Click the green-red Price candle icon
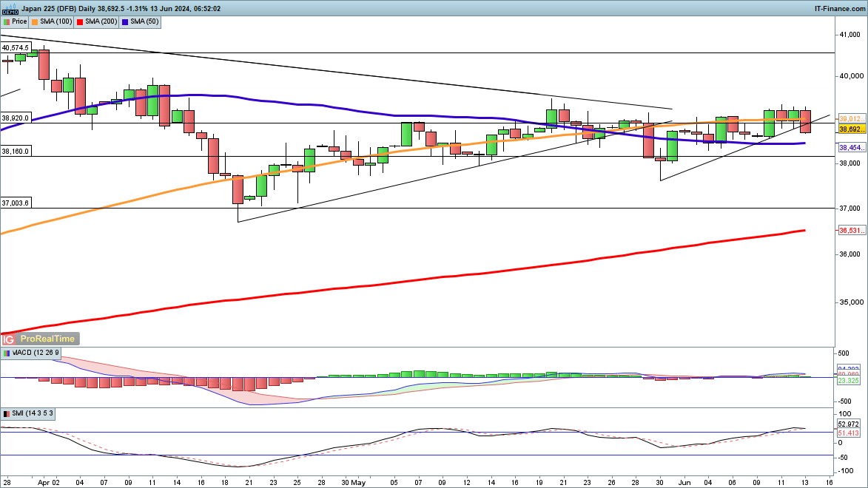 7,21
